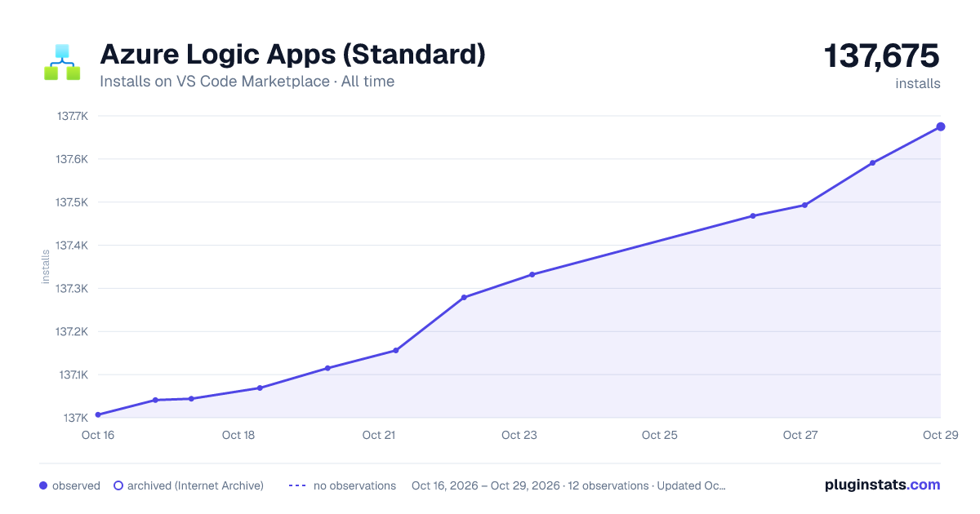Click the 137K y-axis label
This screenshot has height=514, width=980.
(x=76, y=419)
